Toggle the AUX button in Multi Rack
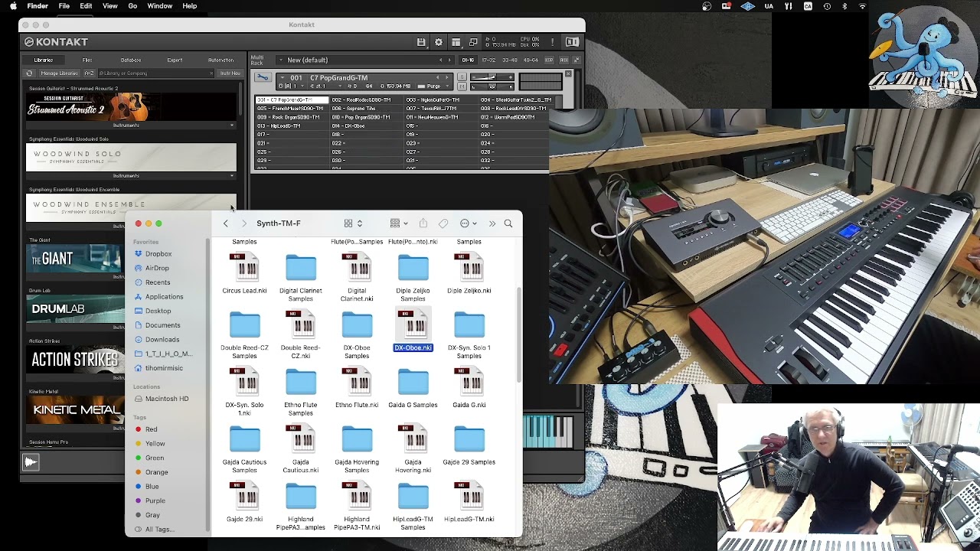 564,60
